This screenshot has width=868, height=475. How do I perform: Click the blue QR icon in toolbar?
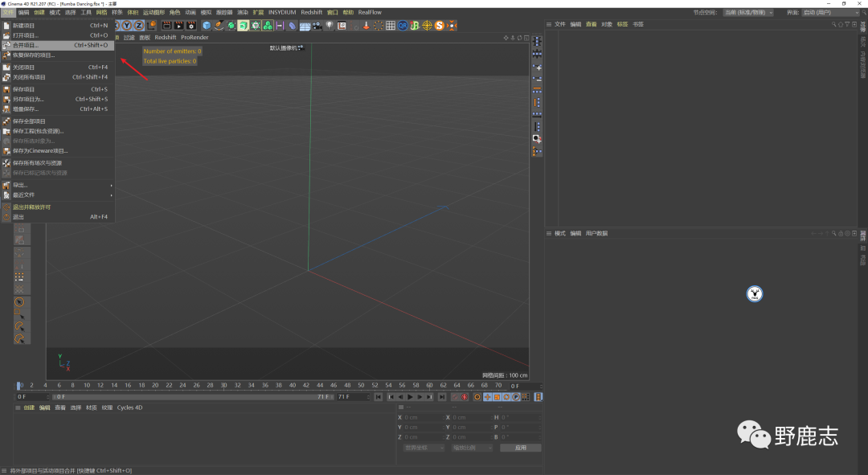click(x=403, y=26)
